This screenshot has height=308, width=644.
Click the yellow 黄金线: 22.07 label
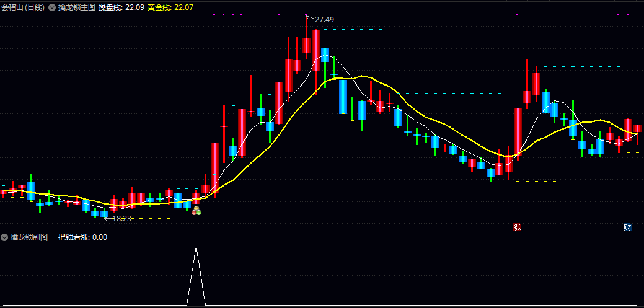coord(170,7)
